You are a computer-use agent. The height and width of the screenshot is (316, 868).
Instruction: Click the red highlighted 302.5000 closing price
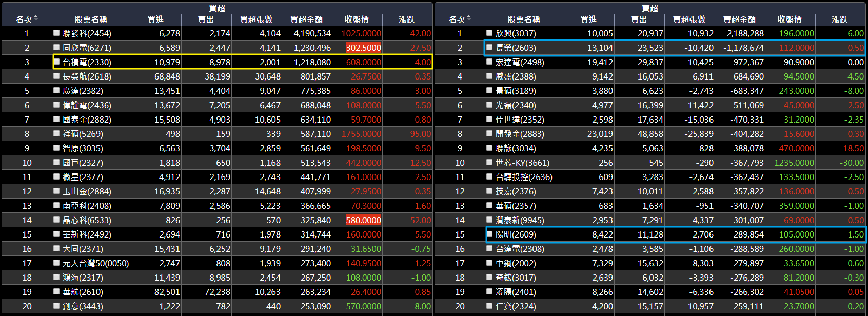pyautogui.click(x=363, y=48)
